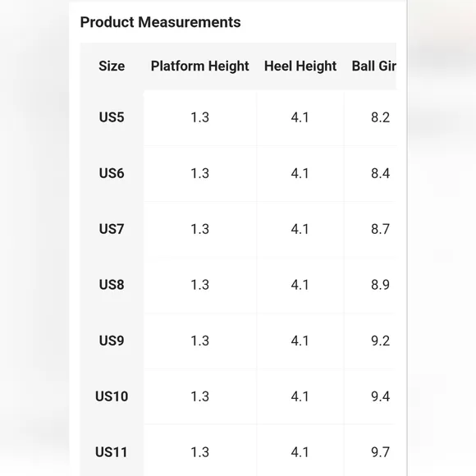The image size is (476, 476).
Task: Select the US7 size row label
Action: [x=112, y=229]
